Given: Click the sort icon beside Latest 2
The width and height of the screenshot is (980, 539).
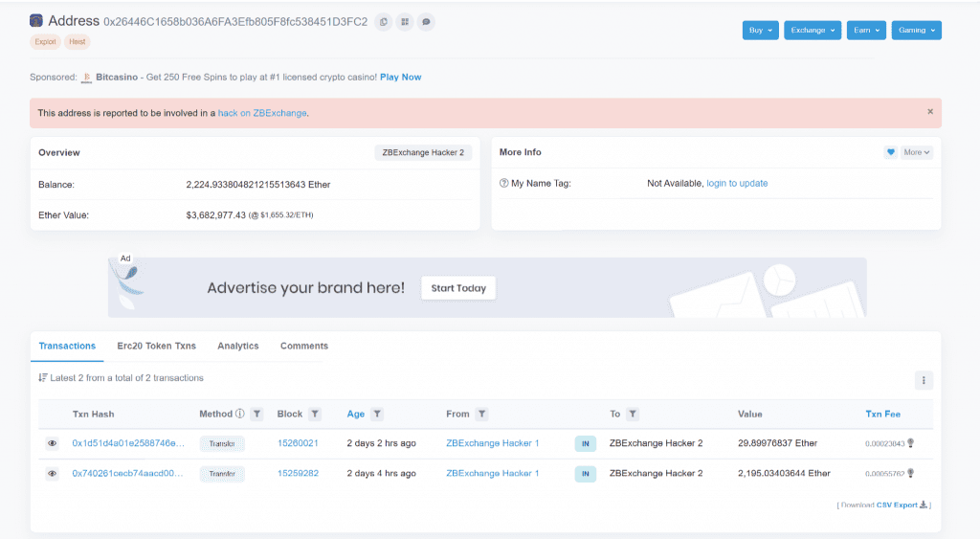Looking at the screenshot, I should 42,377.
